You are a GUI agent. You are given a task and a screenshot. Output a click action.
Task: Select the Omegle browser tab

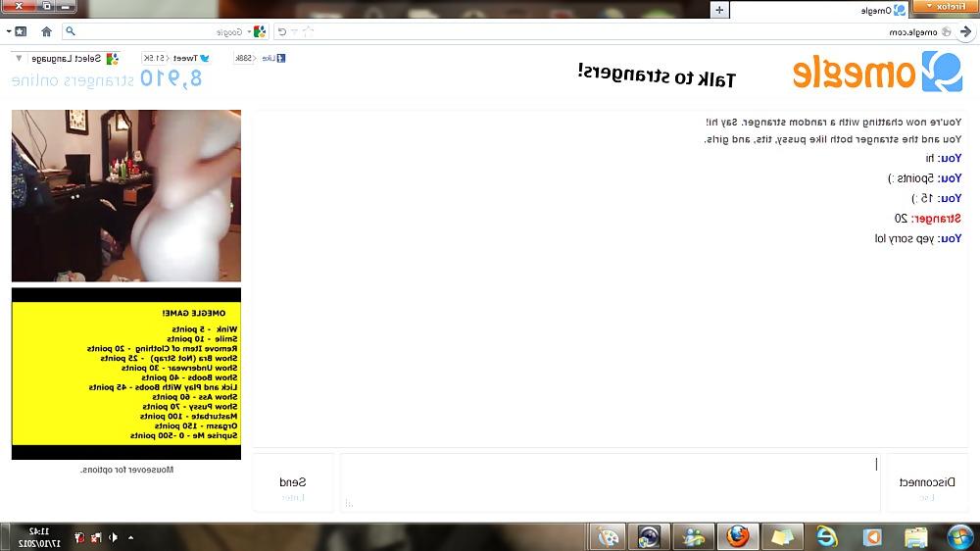(819, 10)
